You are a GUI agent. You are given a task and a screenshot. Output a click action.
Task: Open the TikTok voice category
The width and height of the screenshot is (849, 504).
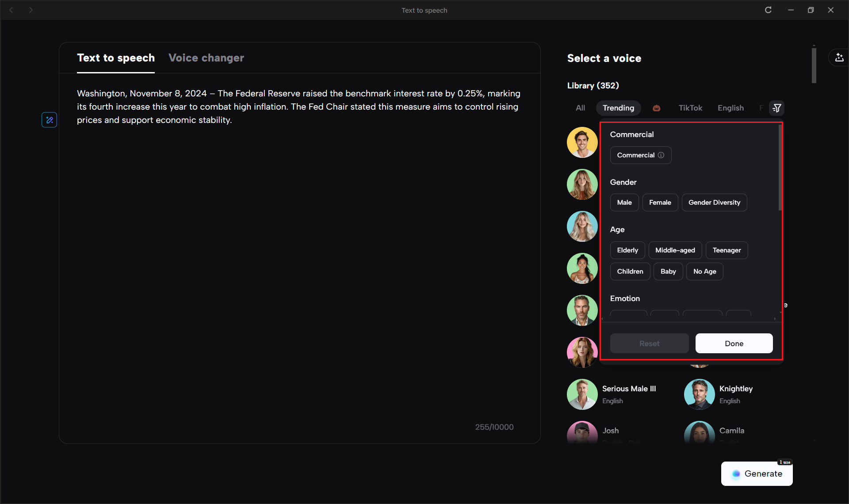(x=690, y=108)
